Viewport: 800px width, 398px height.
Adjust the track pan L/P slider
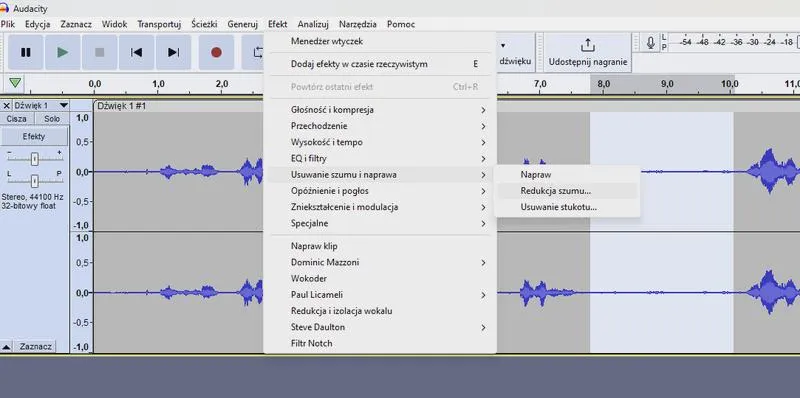(x=34, y=181)
